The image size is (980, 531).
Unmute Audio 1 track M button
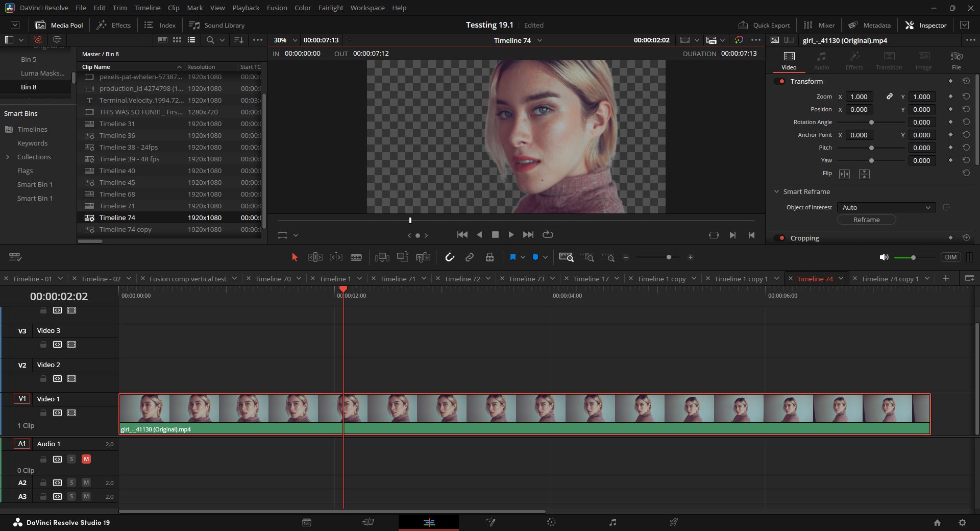pos(86,459)
